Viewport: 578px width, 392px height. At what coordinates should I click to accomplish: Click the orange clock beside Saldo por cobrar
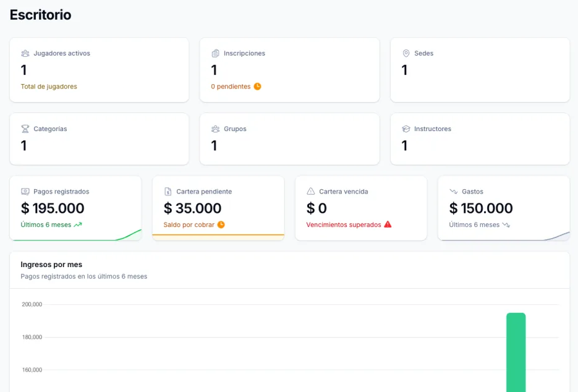point(221,224)
